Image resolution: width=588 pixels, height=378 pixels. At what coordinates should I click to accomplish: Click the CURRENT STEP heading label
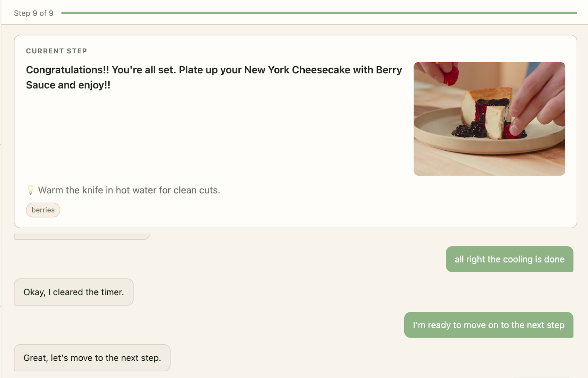(x=56, y=51)
